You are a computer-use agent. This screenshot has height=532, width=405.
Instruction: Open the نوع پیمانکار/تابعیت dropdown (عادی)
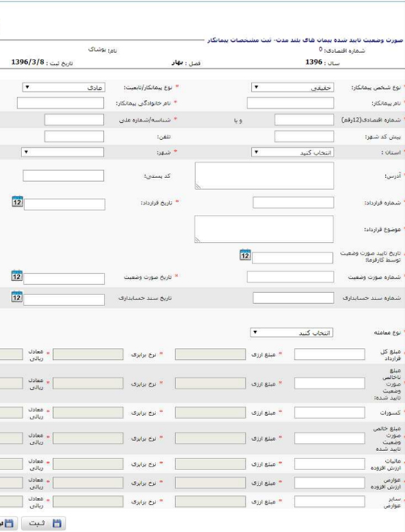(64, 88)
